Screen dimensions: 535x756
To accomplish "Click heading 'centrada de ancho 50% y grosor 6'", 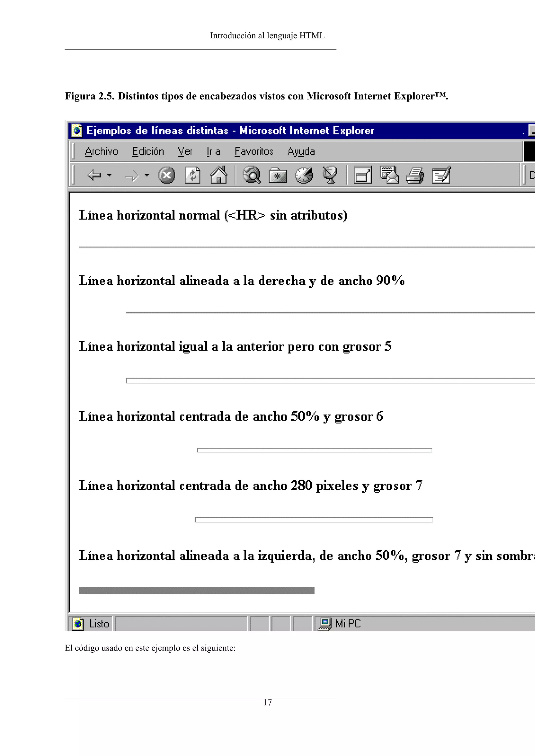I will click(x=231, y=417).
